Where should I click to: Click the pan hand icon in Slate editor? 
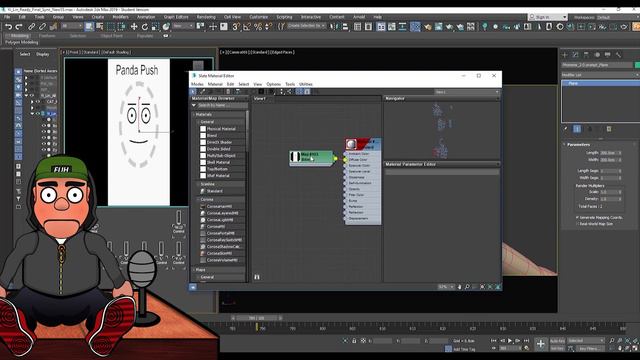tap(459, 287)
